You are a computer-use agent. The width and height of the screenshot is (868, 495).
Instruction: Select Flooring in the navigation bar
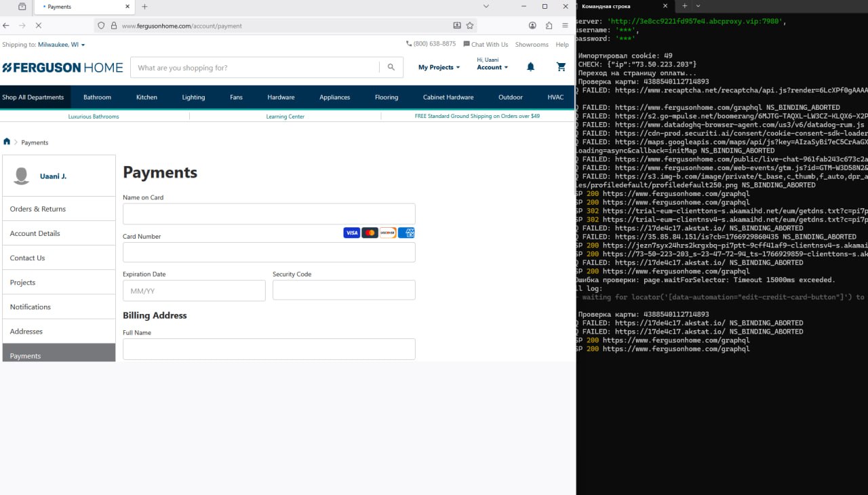(x=387, y=97)
